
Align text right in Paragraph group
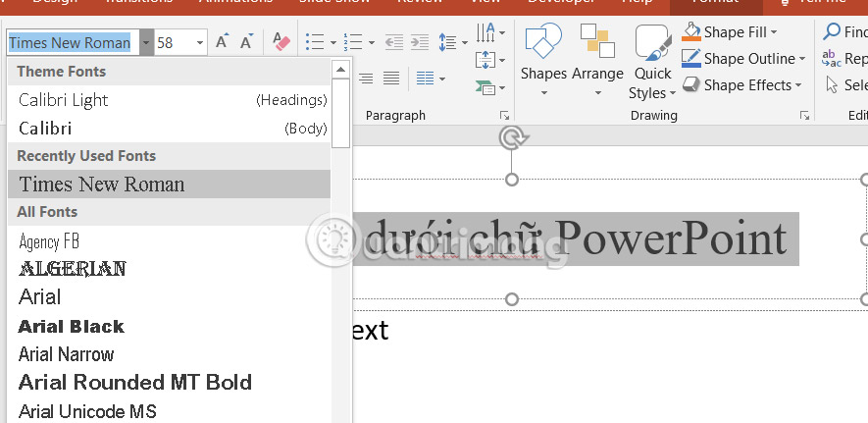[366, 79]
